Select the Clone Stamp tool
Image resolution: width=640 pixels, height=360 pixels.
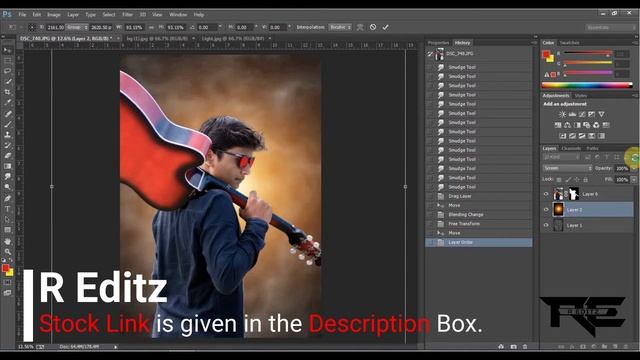7,135
